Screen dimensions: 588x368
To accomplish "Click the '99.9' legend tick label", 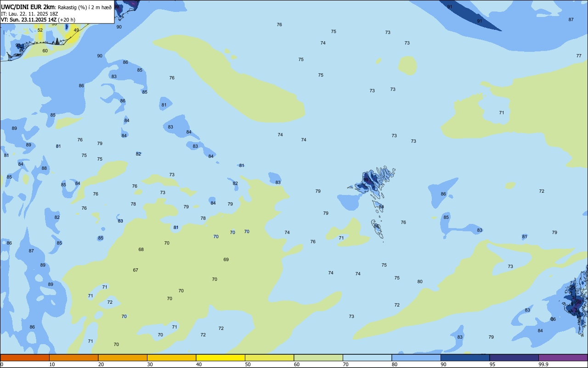I will (543, 364).
